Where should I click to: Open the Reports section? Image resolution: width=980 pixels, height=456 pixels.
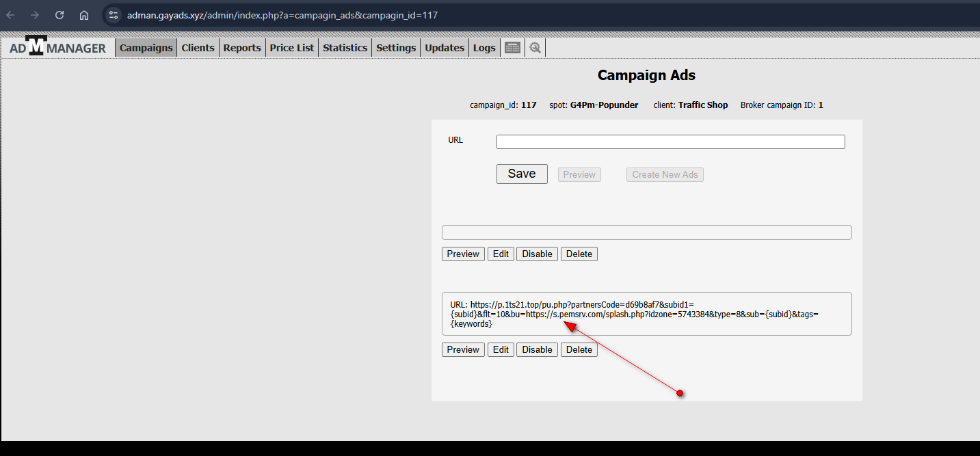pos(242,48)
